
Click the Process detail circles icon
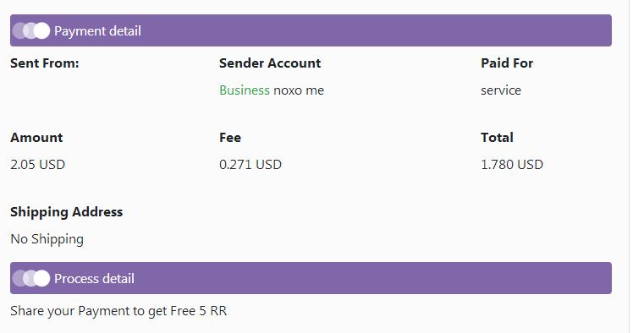pos(31,278)
